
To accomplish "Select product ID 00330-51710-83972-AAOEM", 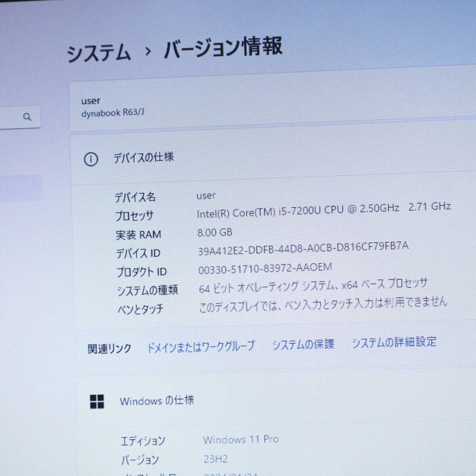I will [x=265, y=268].
